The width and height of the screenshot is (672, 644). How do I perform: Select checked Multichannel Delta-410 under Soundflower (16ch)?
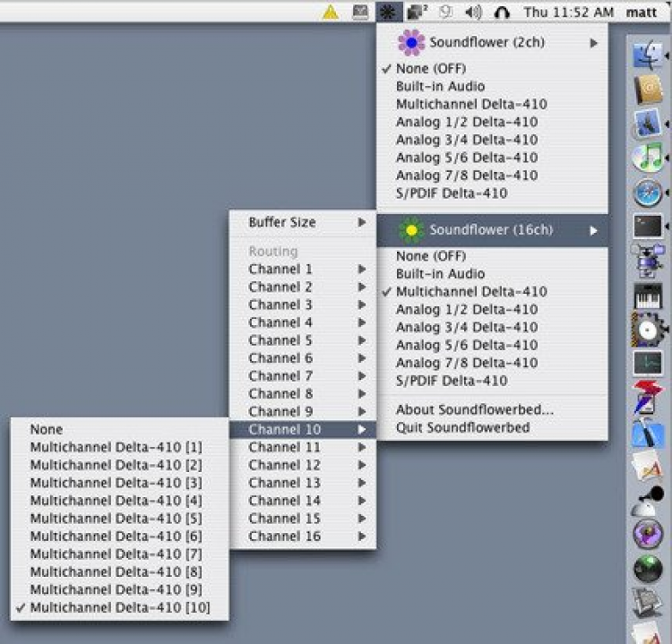(x=493, y=292)
